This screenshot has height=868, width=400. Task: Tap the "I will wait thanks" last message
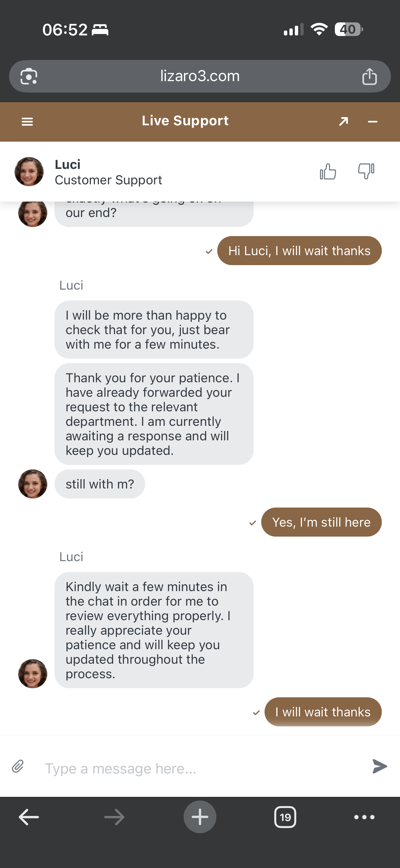(x=323, y=712)
